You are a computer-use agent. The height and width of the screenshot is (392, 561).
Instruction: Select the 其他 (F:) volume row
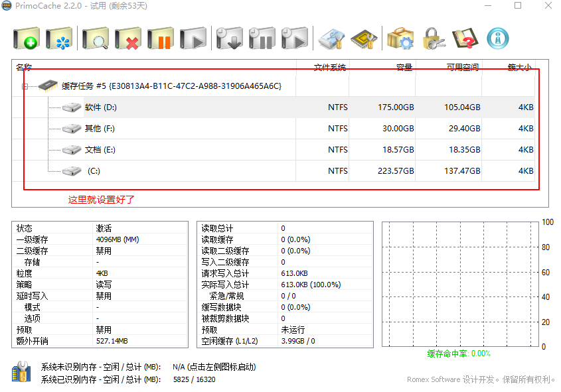click(x=274, y=128)
